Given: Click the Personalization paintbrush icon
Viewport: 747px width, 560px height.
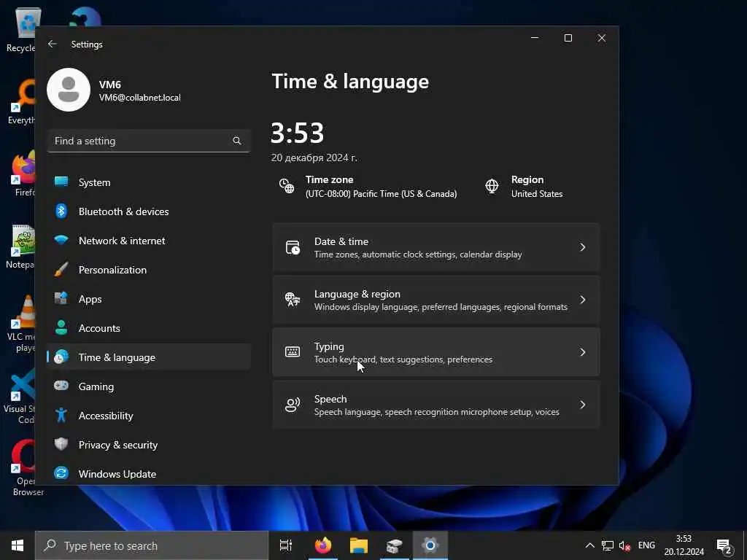Looking at the screenshot, I should [61, 270].
